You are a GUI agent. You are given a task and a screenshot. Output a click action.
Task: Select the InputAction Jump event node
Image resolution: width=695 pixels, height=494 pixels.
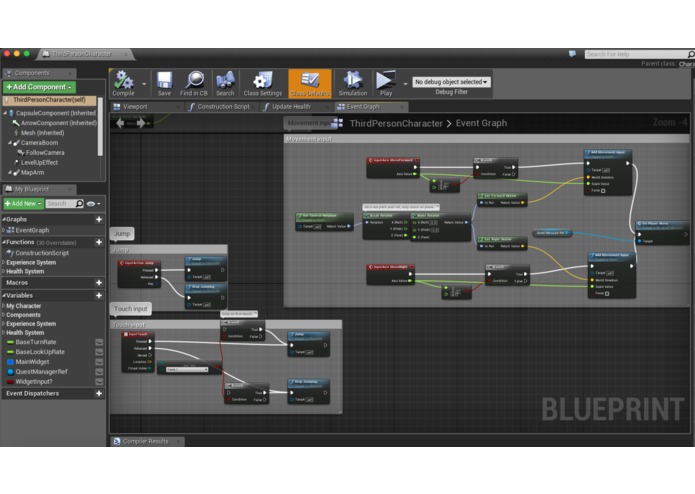click(139, 273)
